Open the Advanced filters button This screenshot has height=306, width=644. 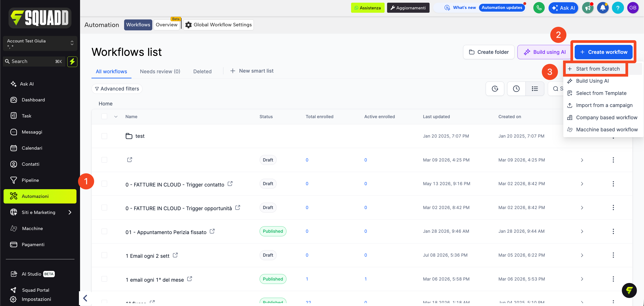117,89
